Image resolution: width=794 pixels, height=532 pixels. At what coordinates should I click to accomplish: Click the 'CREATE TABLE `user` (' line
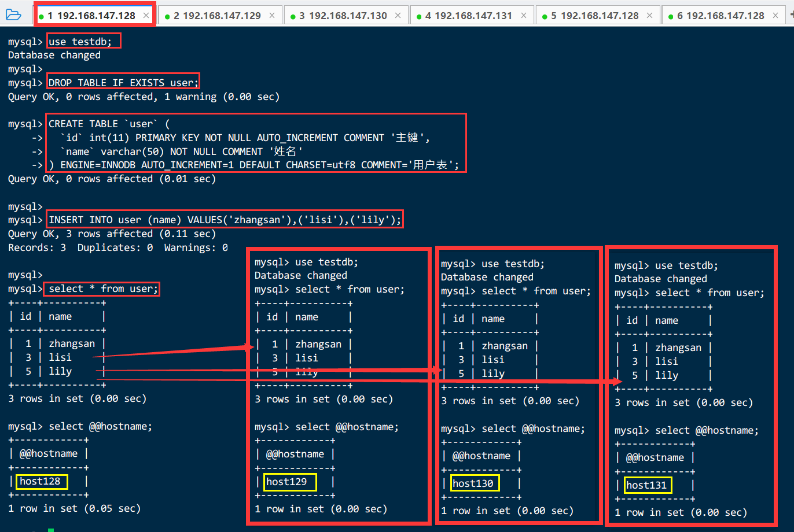click(109, 124)
